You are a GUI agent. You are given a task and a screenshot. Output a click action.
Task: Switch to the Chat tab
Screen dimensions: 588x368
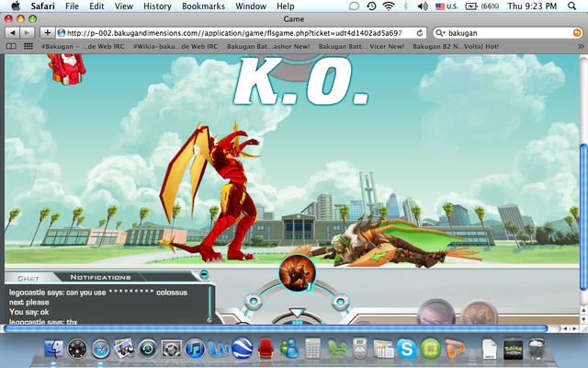[x=28, y=277]
